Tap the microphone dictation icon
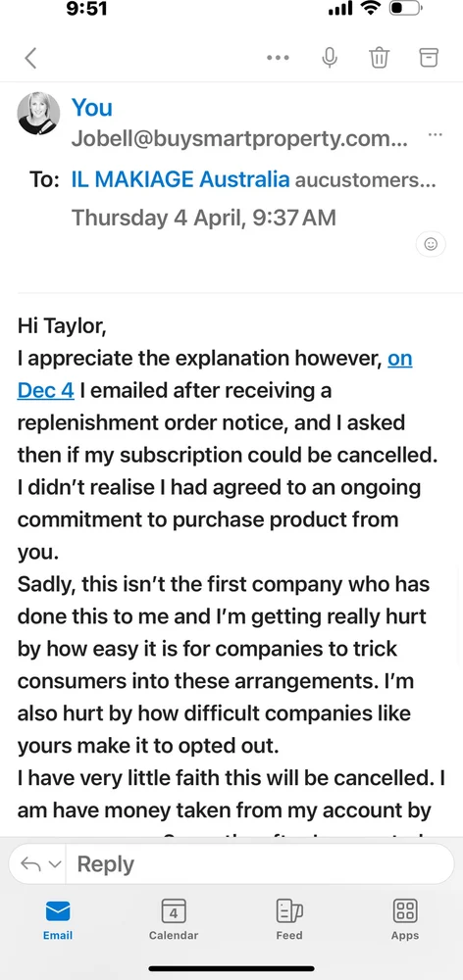The height and width of the screenshot is (980, 463). [x=330, y=57]
